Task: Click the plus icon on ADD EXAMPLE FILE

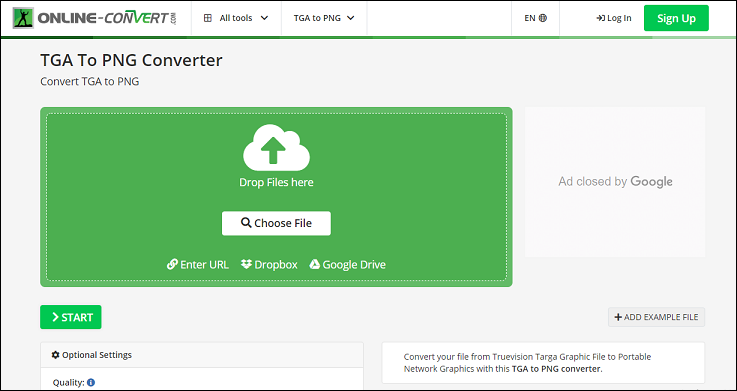Action: click(x=618, y=317)
